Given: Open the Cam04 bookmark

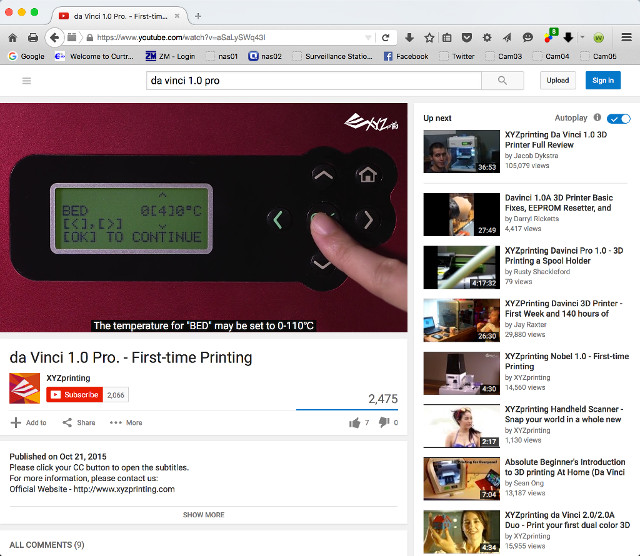Looking at the screenshot, I should point(551,56).
